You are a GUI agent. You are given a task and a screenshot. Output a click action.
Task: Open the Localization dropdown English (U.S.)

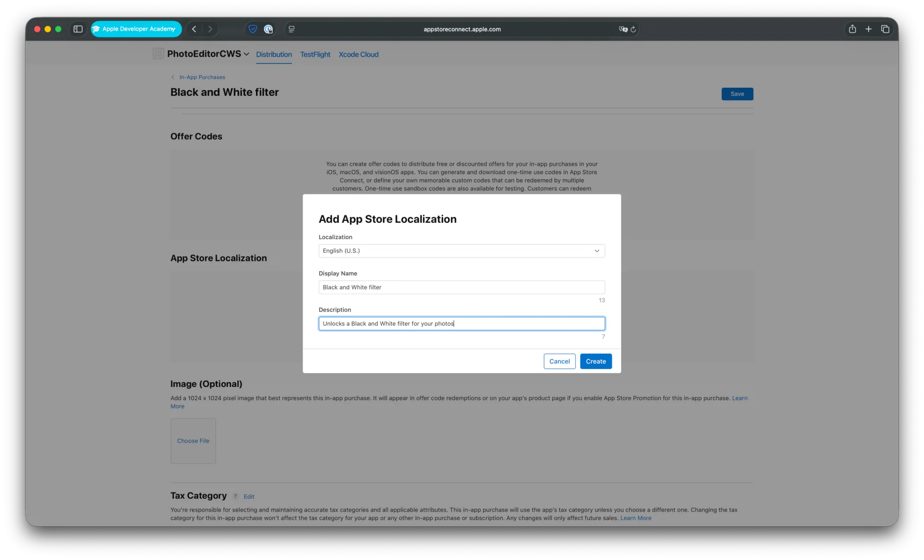[462, 251]
